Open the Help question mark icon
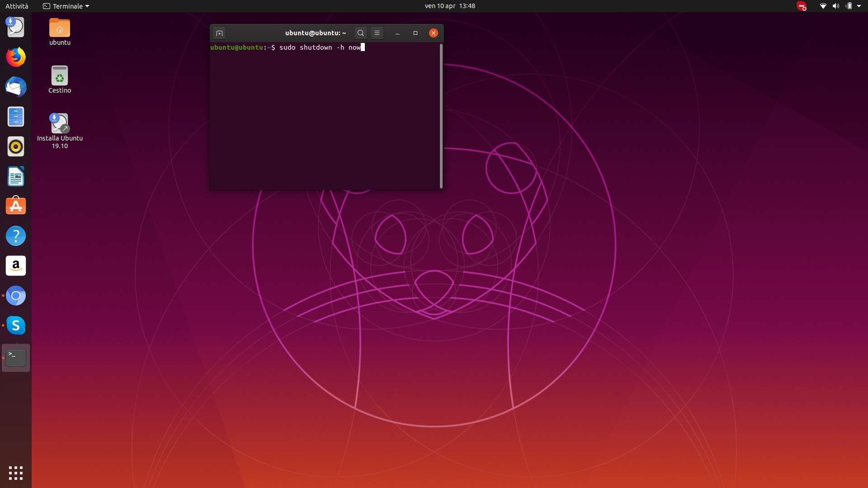868x488 pixels. [16, 236]
